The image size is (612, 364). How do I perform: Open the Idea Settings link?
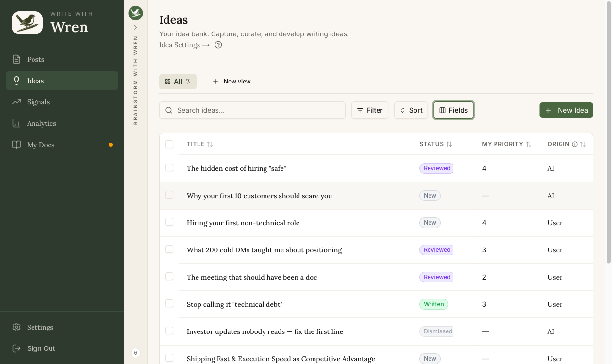[x=184, y=45]
